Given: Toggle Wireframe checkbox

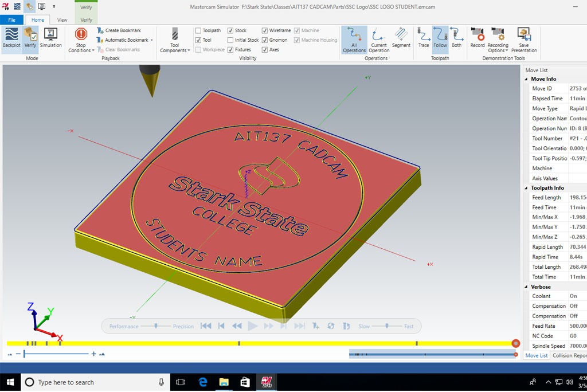Looking at the screenshot, I should click(265, 30).
